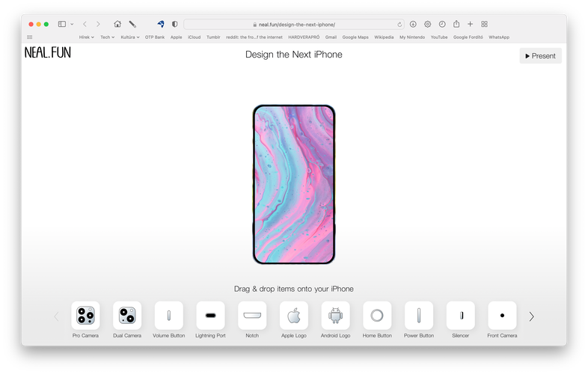Reload the current page
This screenshot has height=374, width=588.
399,25
